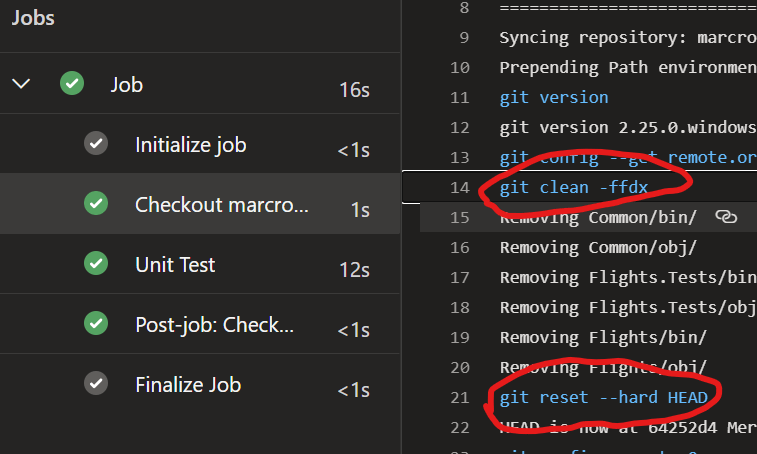Screen dimensions: 757x454
Task: Click the Jobs panel heading
Action: 33,18
